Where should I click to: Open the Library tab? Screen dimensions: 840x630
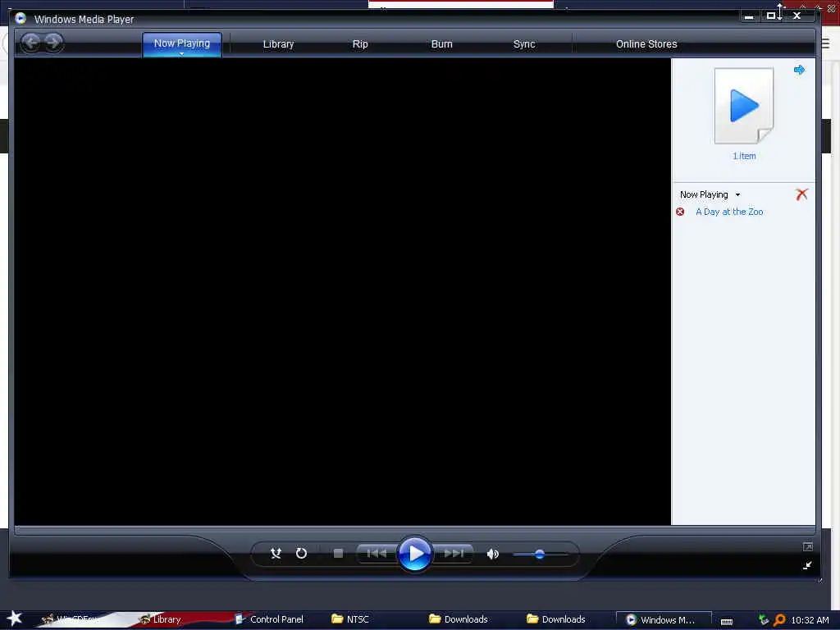click(x=278, y=44)
